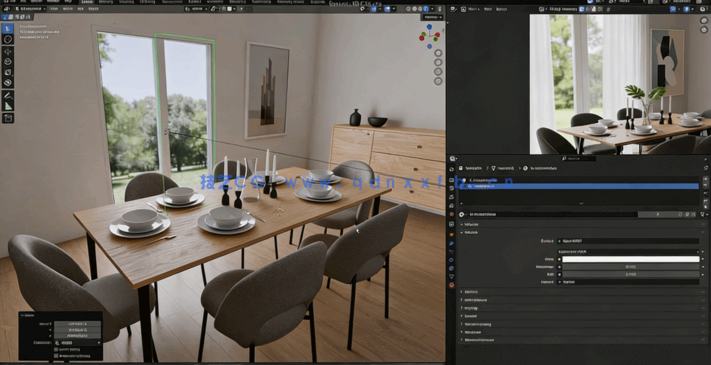This screenshot has height=365, width=711.
Task: Activate the Rotate tool in left toolbar
Action: (8, 62)
